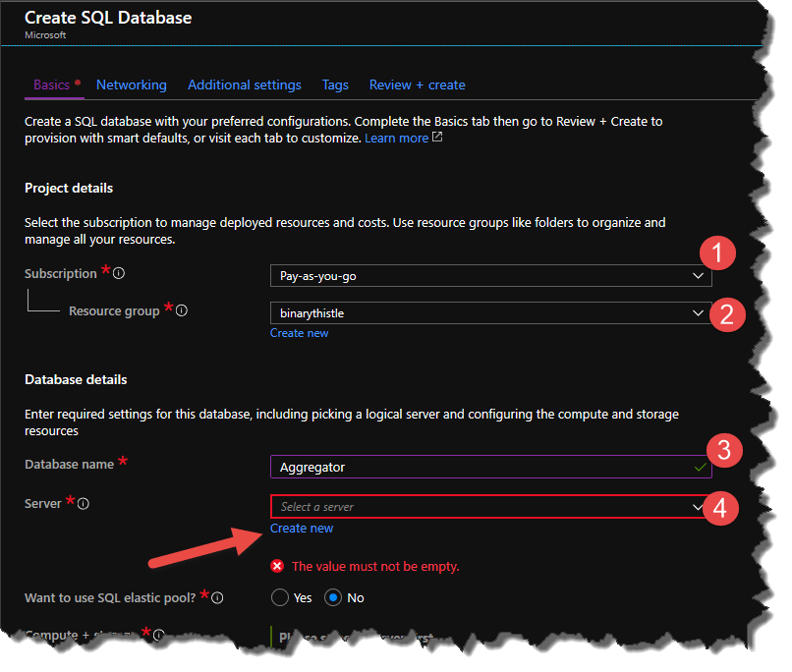Switch to the Tags tab
Viewport: 792px width, 672px height.
[x=335, y=84]
